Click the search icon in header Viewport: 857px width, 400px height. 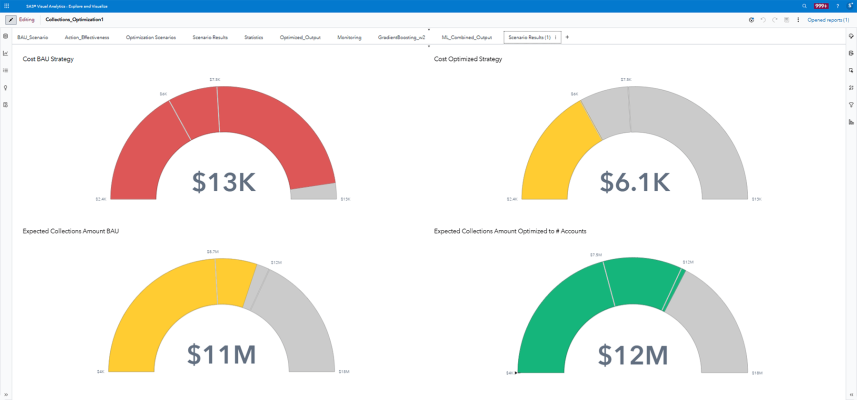(804, 6)
